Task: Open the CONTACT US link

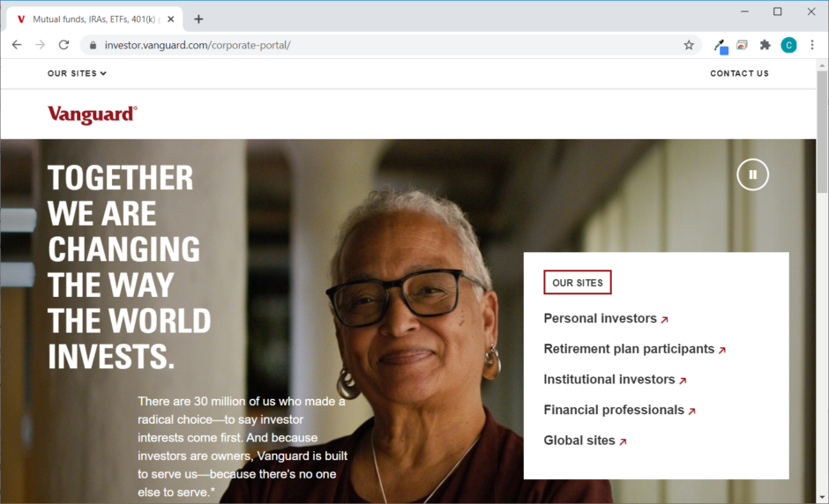Action: pyautogui.click(x=739, y=73)
